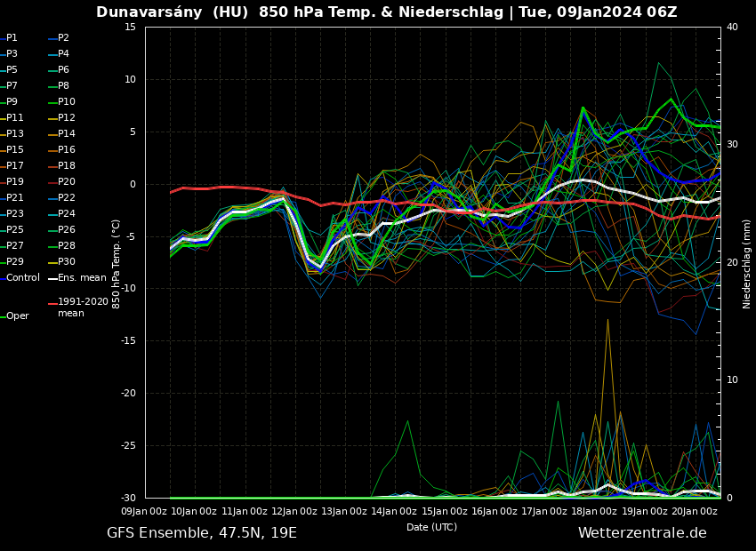The width and height of the screenshot is (756, 551).
Task: Click the GFS Ensemble location caption
Action: 202,533
